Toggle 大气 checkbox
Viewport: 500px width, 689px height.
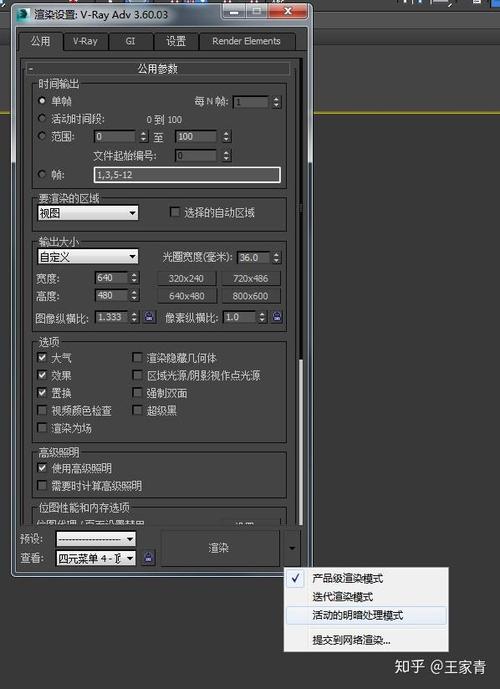42,357
